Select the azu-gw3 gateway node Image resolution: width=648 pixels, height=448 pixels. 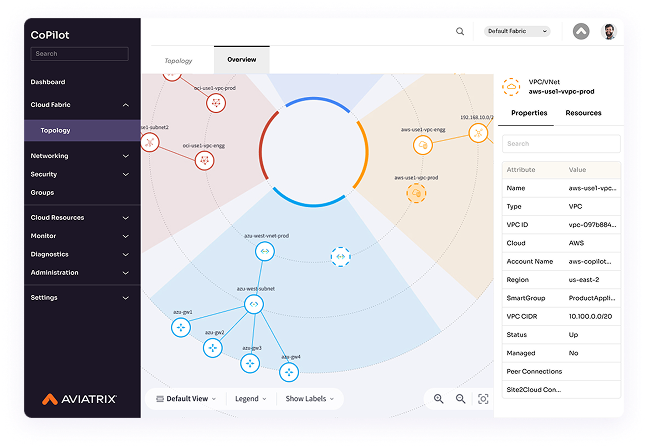(x=250, y=364)
